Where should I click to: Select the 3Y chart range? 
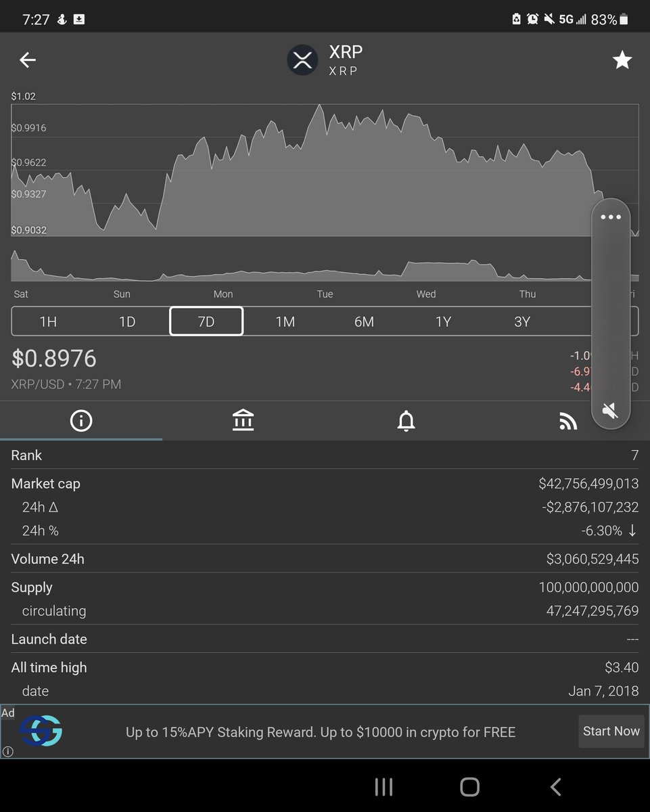coord(522,322)
